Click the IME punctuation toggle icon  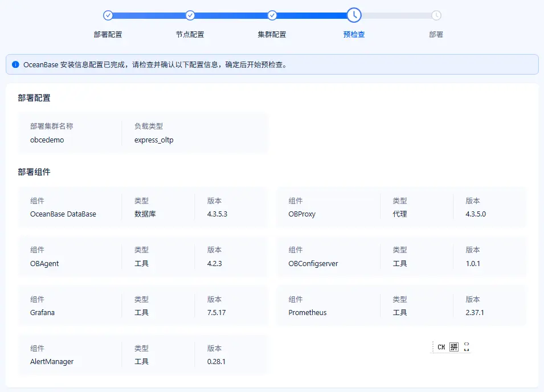(467, 347)
